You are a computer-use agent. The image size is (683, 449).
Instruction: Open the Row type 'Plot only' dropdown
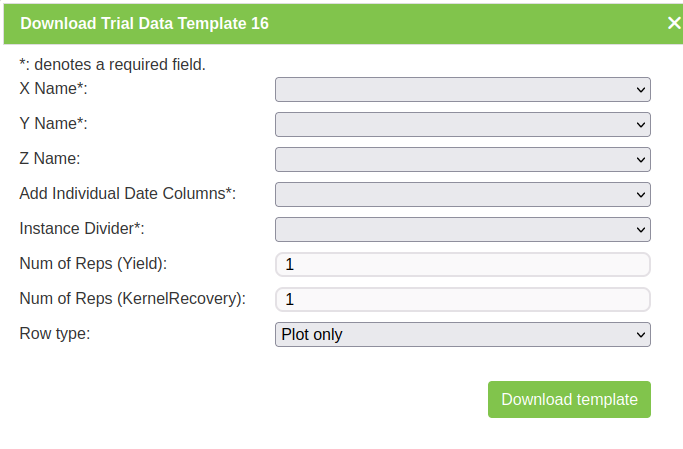[x=462, y=335]
